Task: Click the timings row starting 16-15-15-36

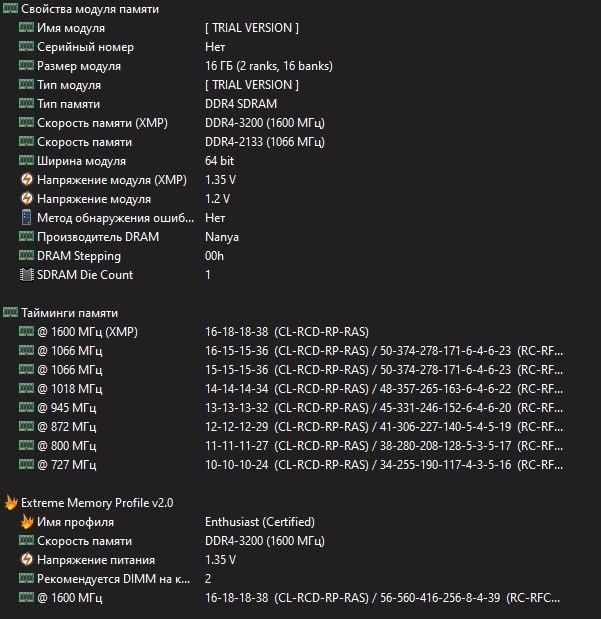Action: 384,351
